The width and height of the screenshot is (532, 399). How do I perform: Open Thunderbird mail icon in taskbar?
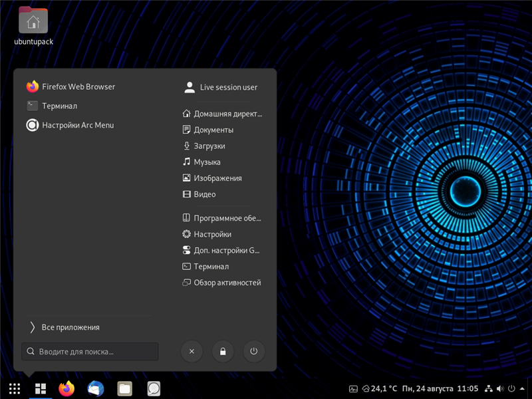pos(96,388)
